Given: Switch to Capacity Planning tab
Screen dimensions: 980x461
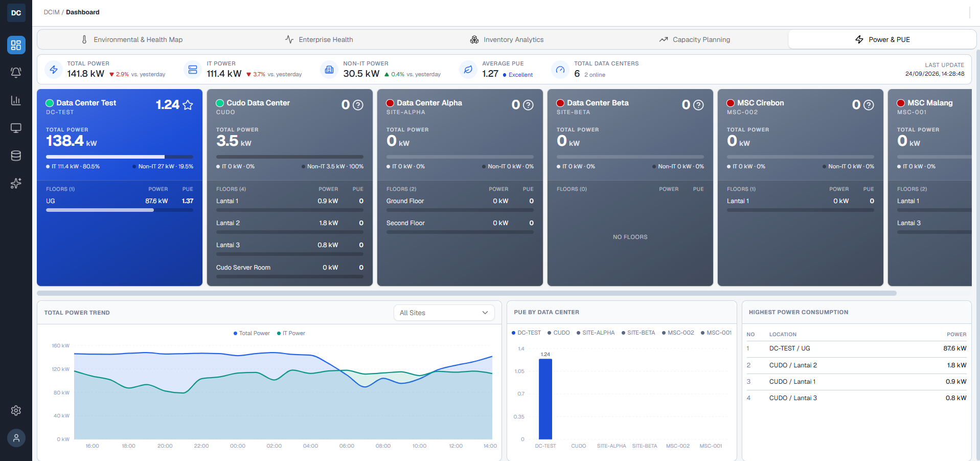Looking at the screenshot, I should tap(694, 39).
